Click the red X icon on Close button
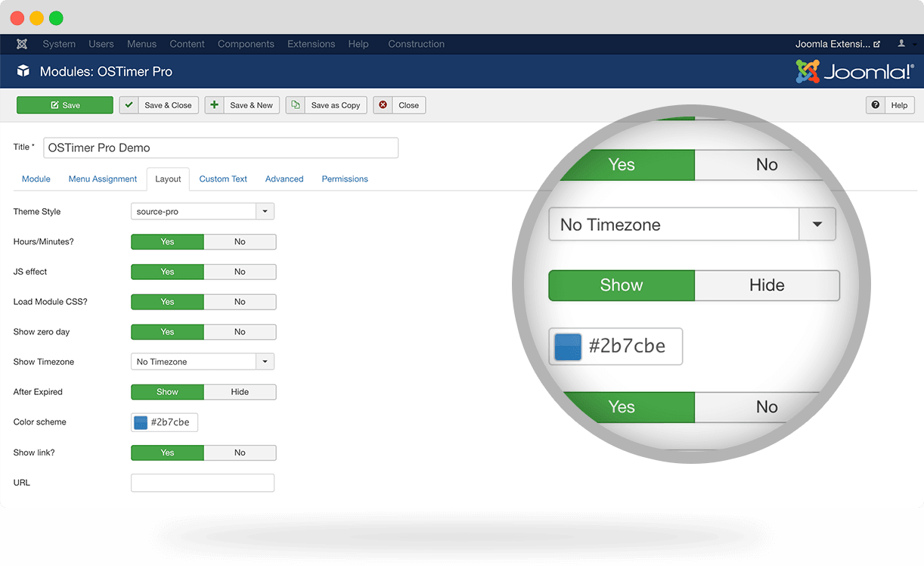924x566 pixels. click(383, 104)
